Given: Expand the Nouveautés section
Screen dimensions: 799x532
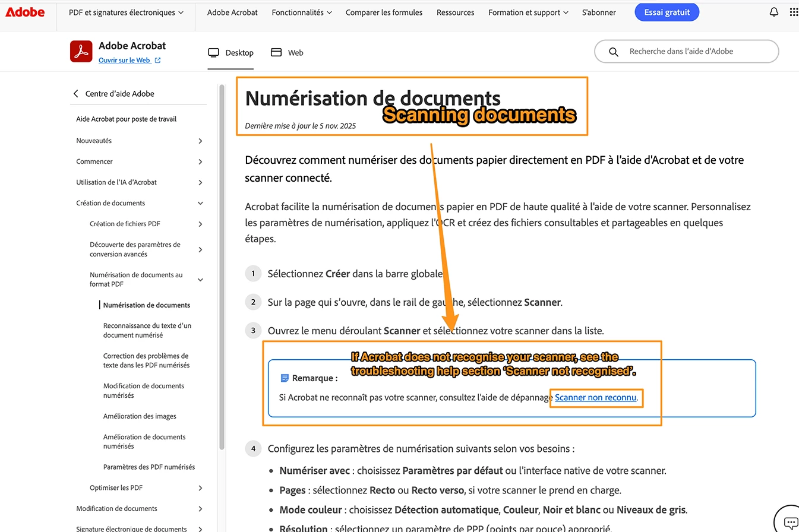Looking at the screenshot, I should point(140,141).
